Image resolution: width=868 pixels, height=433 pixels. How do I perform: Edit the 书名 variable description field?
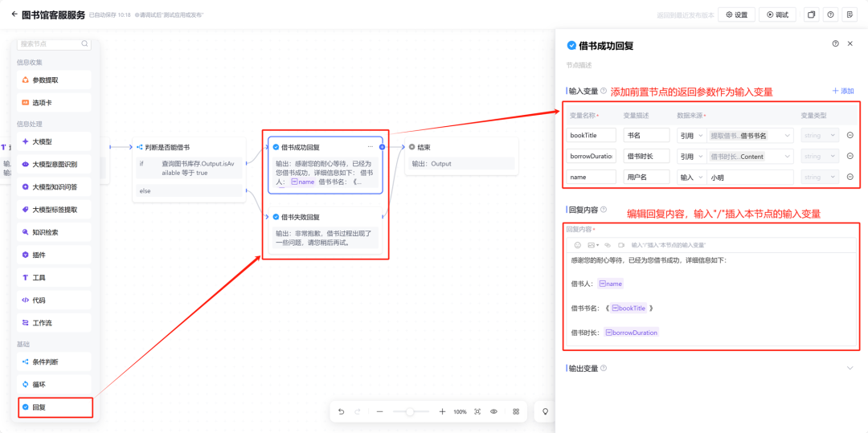(x=646, y=135)
